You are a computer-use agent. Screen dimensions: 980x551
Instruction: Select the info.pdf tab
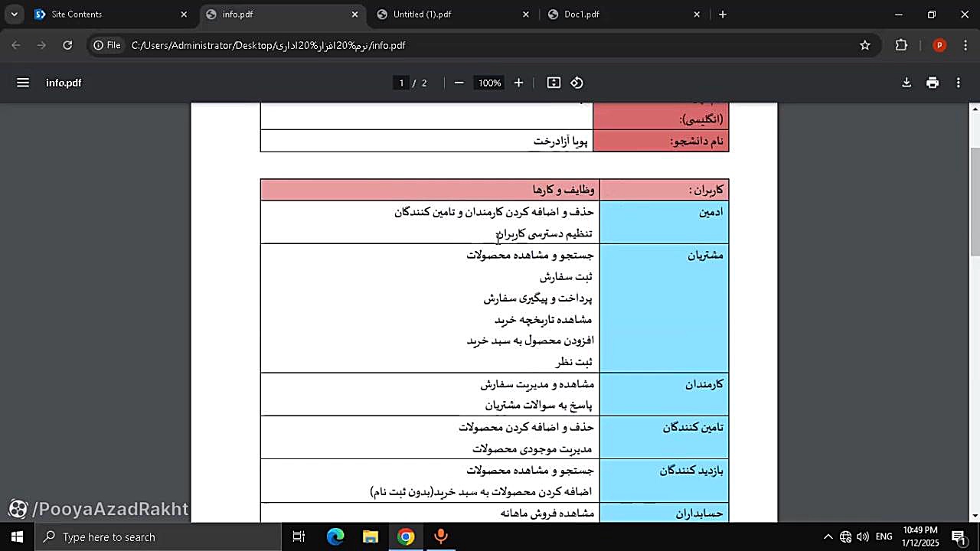coord(282,14)
